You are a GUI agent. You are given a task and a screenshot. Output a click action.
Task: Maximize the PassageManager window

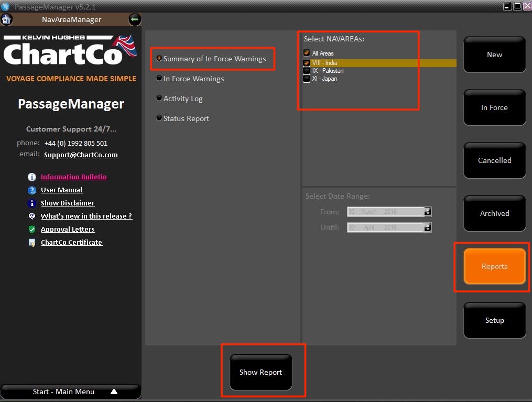point(517,6)
